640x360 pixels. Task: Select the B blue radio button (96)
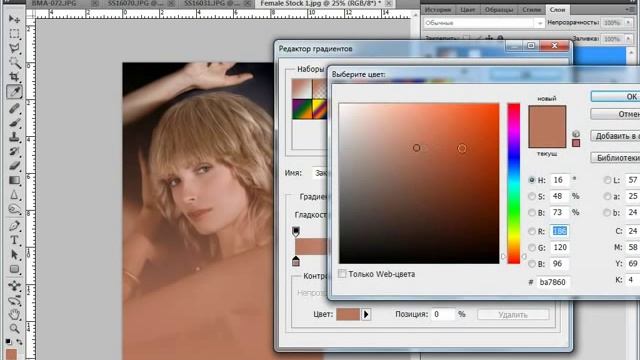tap(531, 264)
